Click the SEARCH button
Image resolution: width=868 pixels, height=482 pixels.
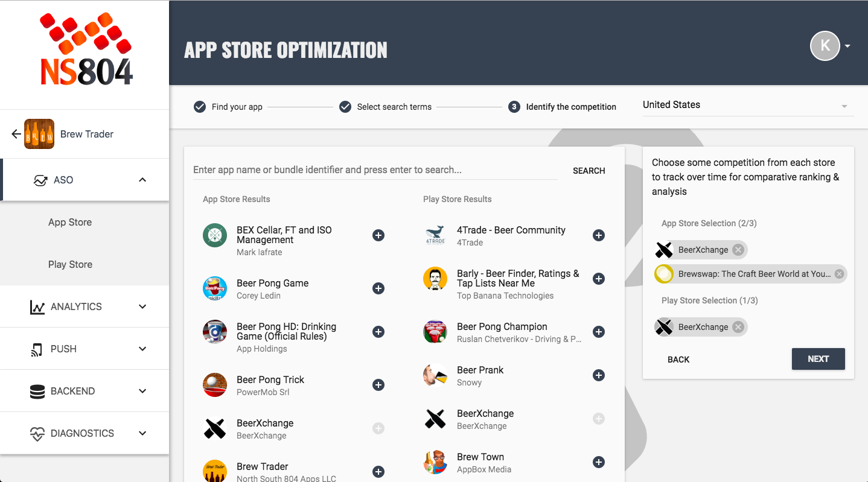click(x=589, y=171)
